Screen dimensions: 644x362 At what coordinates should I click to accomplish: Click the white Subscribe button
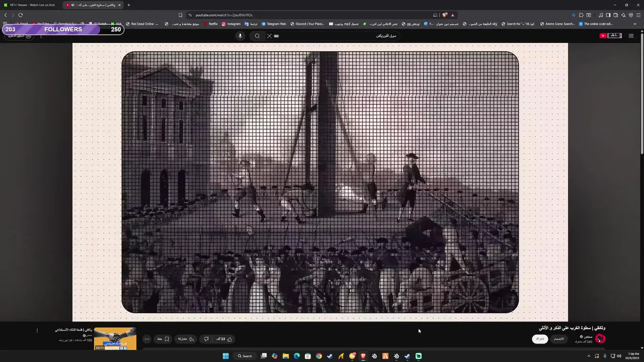click(x=540, y=339)
